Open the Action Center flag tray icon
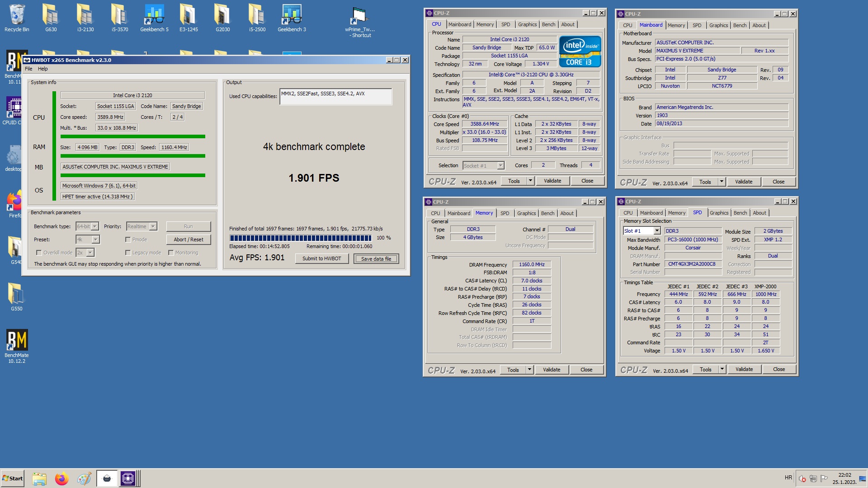This screenshot has width=868, height=488. click(x=824, y=479)
